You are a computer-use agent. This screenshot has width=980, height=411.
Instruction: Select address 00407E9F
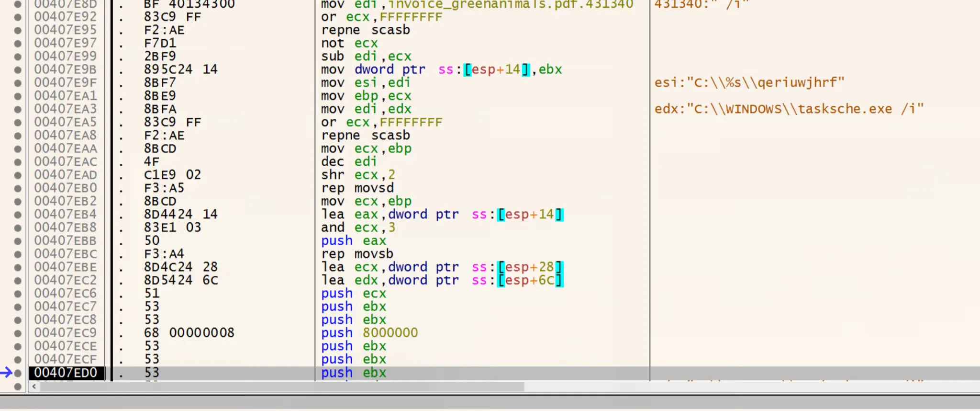pos(66,82)
